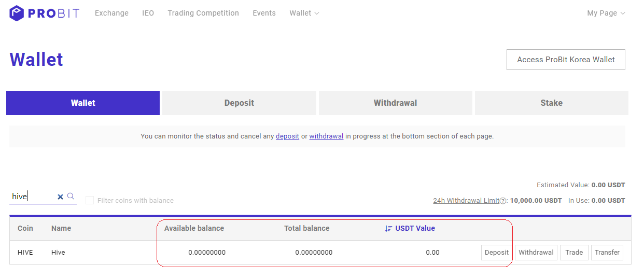Click the Wallet page heading
Screen dimensions: 644x278
pyautogui.click(x=36, y=60)
